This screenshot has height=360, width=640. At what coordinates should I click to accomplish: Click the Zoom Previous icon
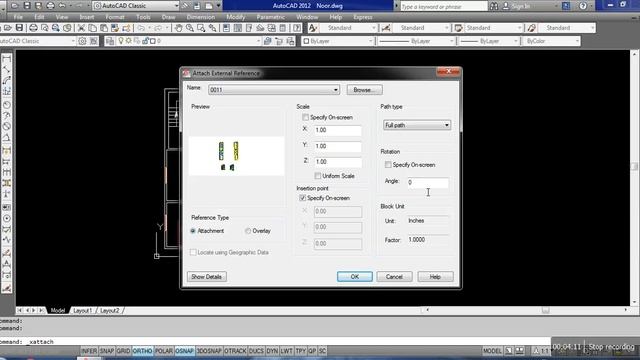pos(213,28)
